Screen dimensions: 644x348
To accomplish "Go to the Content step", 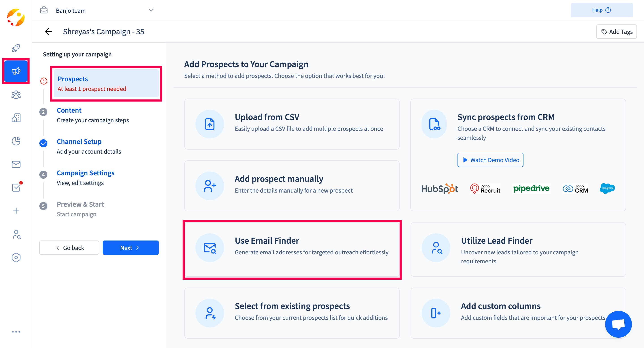I will 69,110.
